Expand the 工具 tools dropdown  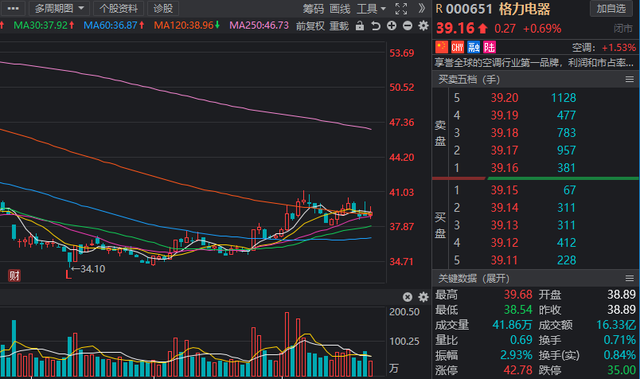371,9
